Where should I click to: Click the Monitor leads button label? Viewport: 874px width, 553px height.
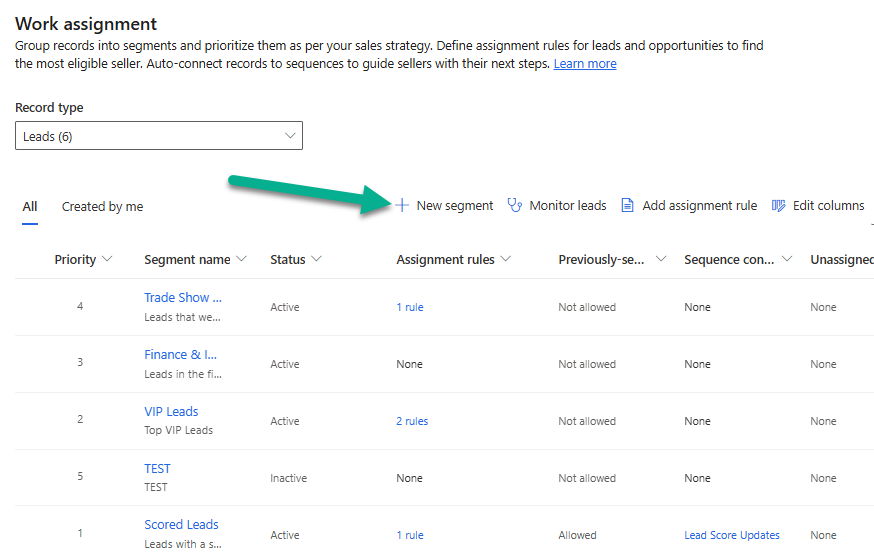tap(568, 205)
